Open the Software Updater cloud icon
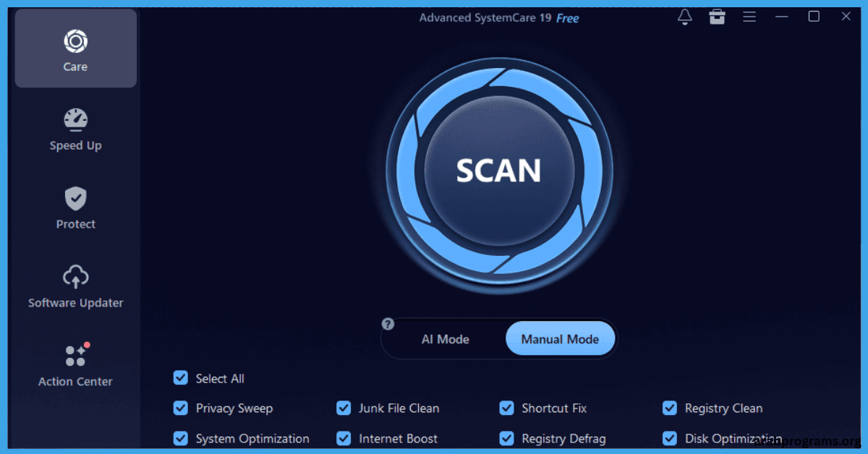 coord(75,277)
